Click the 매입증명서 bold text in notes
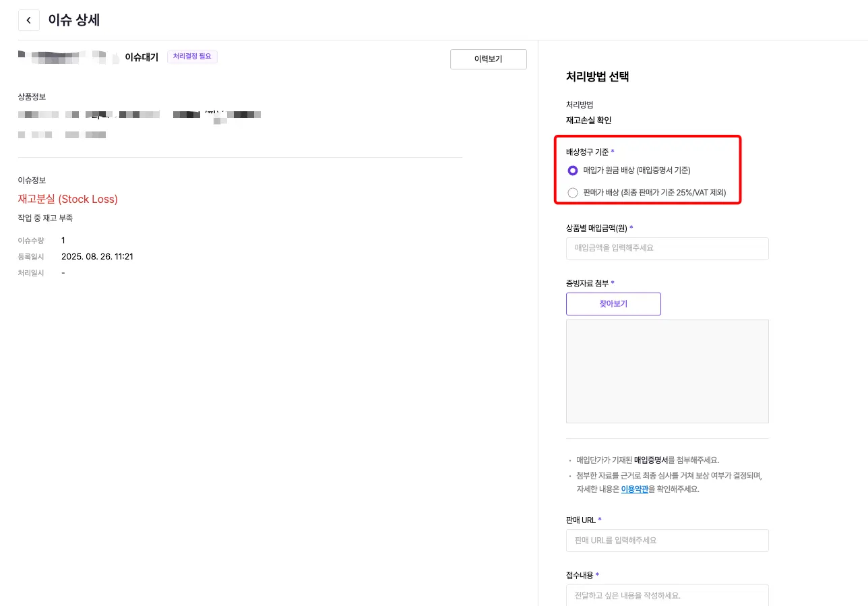Viewport: 868px width, 606px height. 650,460
